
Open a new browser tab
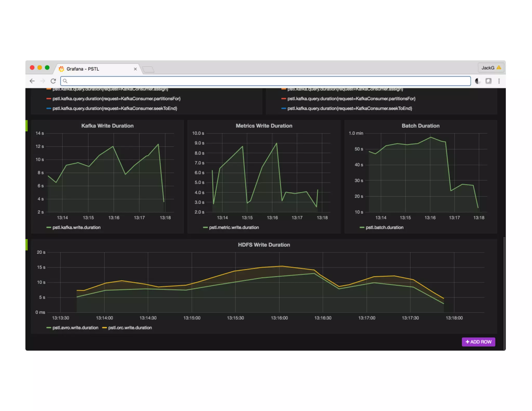click(x=148, y=69)
